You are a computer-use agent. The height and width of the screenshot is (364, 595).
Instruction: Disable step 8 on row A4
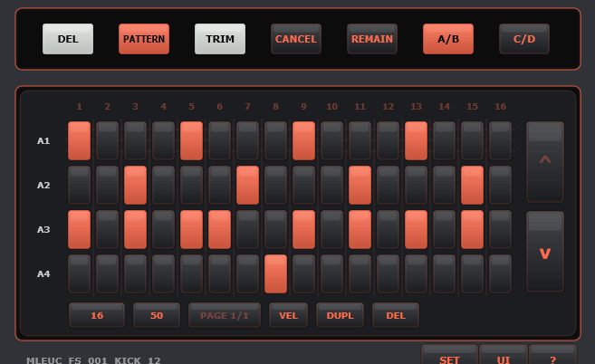point(276,273)
